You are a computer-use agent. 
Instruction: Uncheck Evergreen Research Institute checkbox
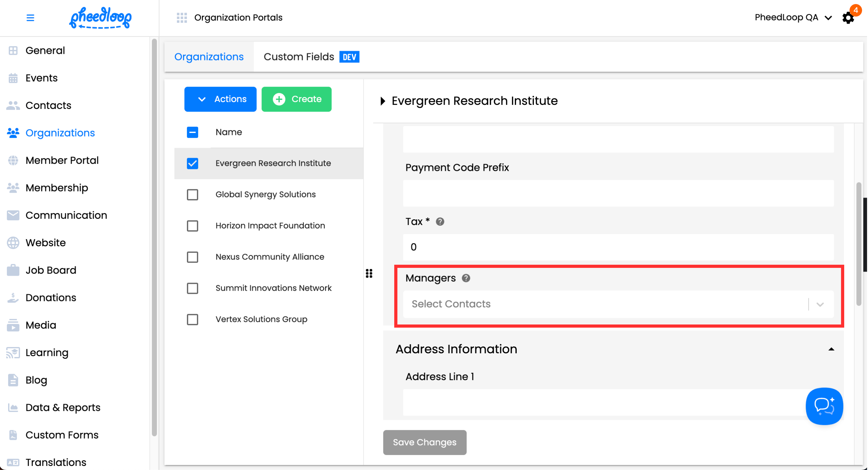[x=192, y=163]
